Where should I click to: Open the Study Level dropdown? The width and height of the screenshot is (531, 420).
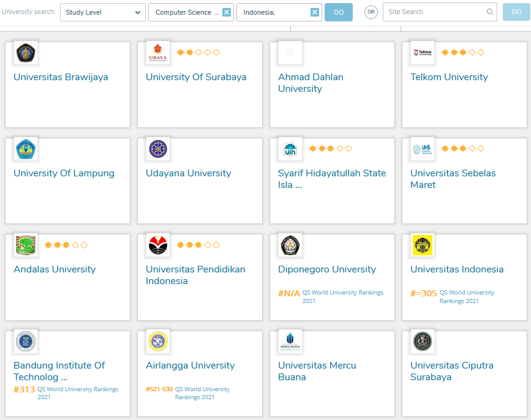(102, 12)
